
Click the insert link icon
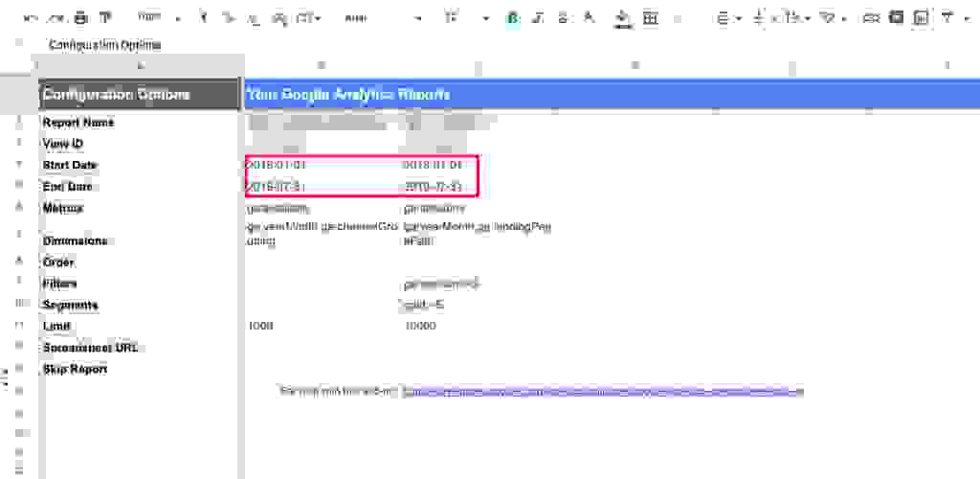click(x=872, y=19)
